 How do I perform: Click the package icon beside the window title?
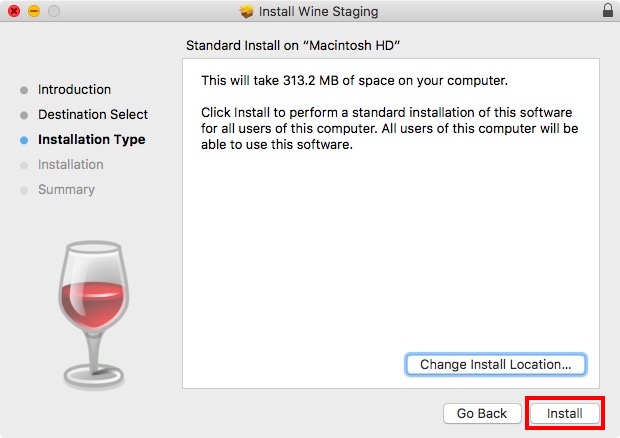coord(247,12)
